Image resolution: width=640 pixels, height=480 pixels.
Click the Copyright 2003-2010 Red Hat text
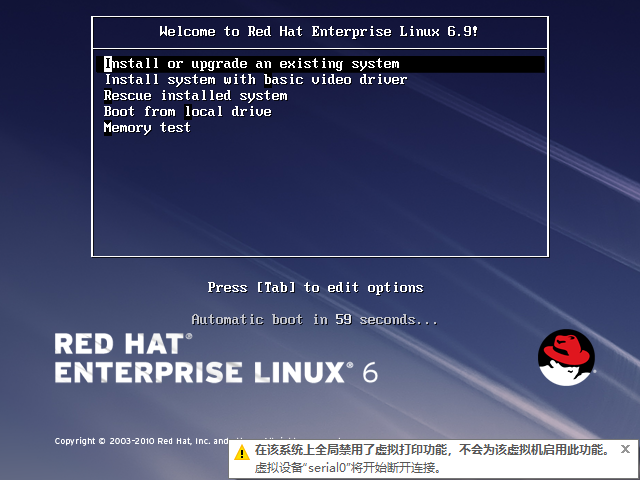point(141,441)
